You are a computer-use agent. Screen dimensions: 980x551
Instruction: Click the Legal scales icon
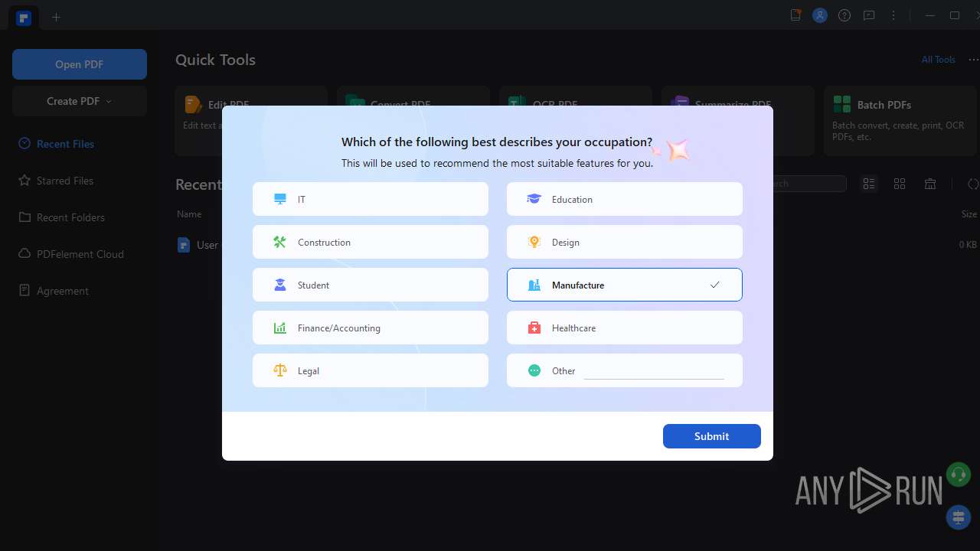coord(279,370)
